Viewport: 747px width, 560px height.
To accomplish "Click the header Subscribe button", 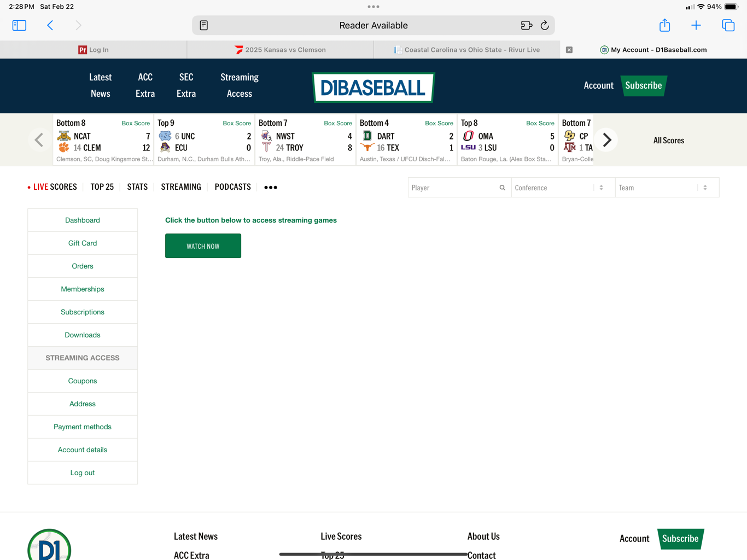I will pos(644,85).
